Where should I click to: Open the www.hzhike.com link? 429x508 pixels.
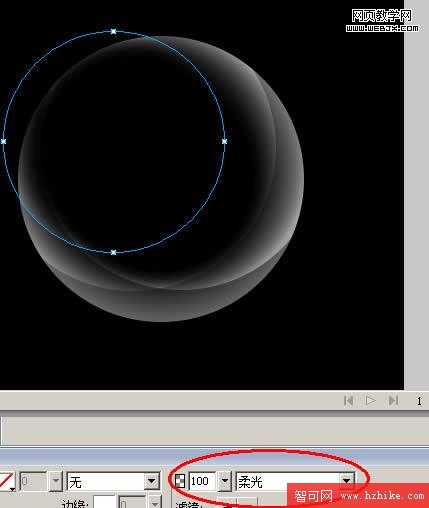coord(382,496)
